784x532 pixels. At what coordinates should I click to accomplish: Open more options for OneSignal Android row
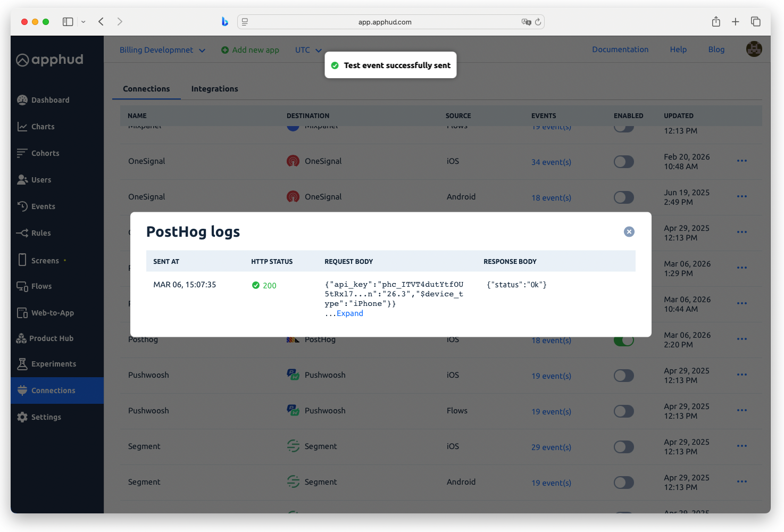click(742, 196)
